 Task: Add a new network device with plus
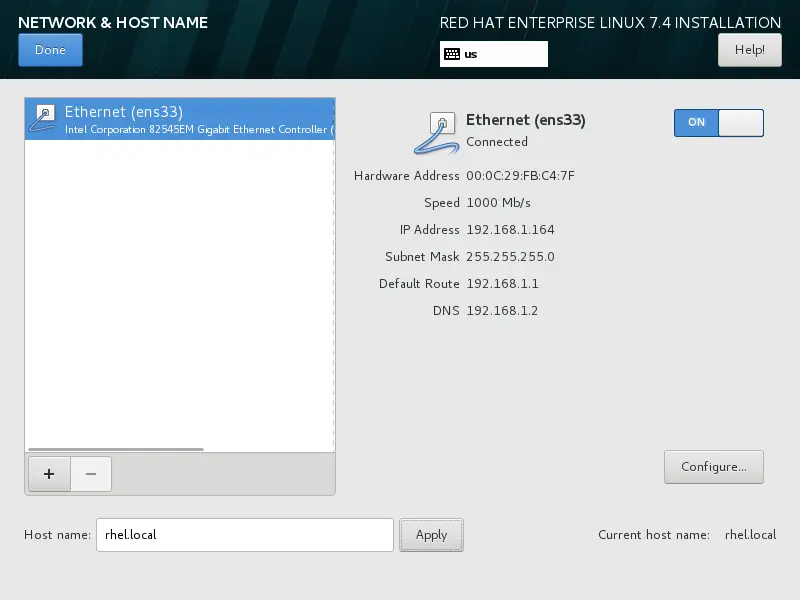tap(49, 474)
